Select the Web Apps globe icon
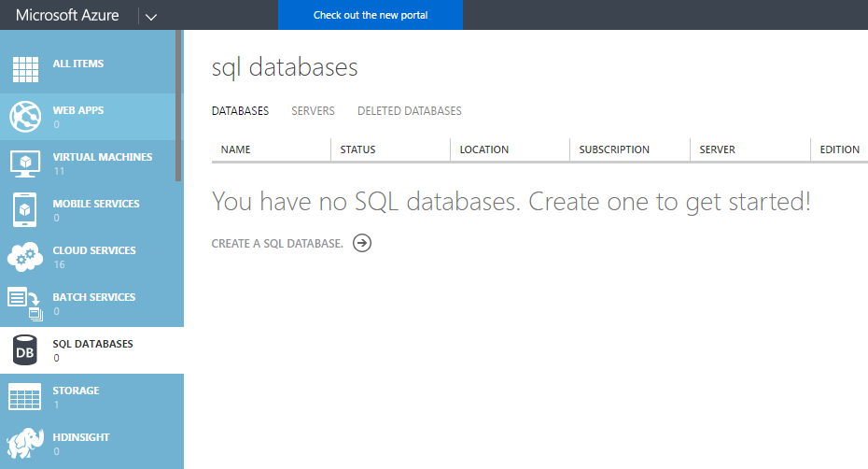 (25, 117)
